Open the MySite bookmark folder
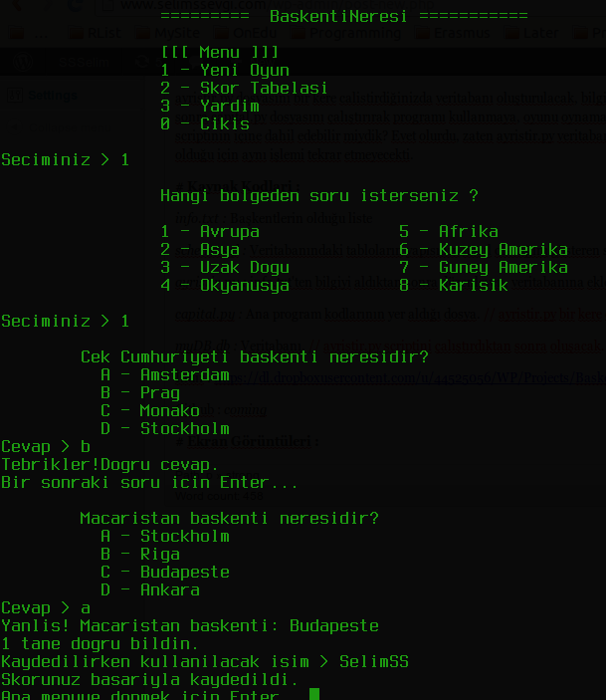606x700 pixels. (168, 33)
